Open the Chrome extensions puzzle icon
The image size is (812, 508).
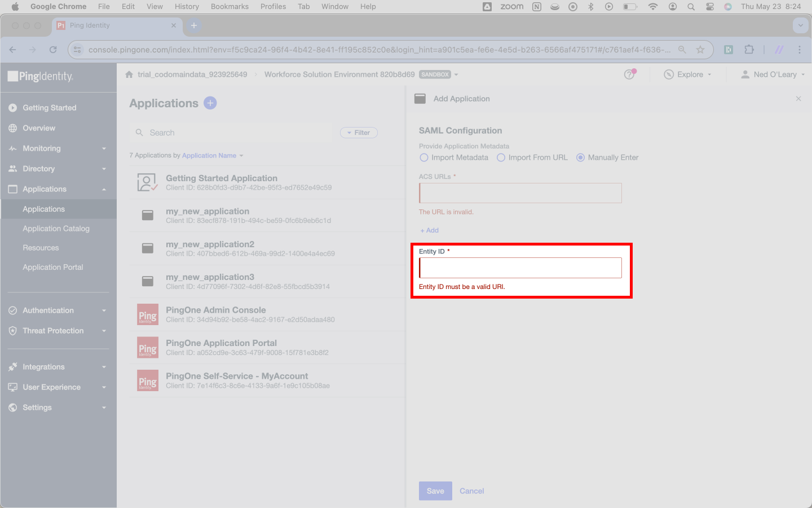(749, 50)
